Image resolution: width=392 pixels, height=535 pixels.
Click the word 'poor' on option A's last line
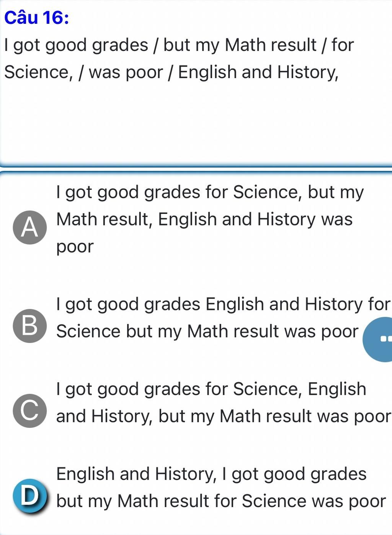point(75,247)
